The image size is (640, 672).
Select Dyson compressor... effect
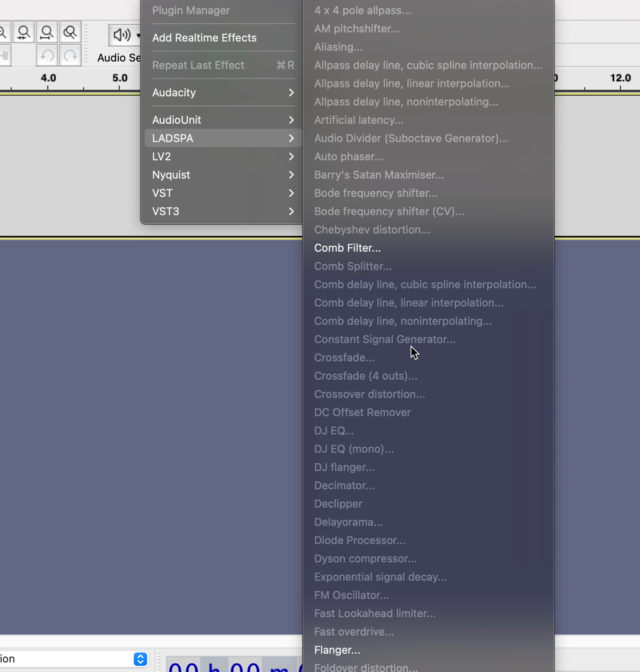(x=428, y=559)
